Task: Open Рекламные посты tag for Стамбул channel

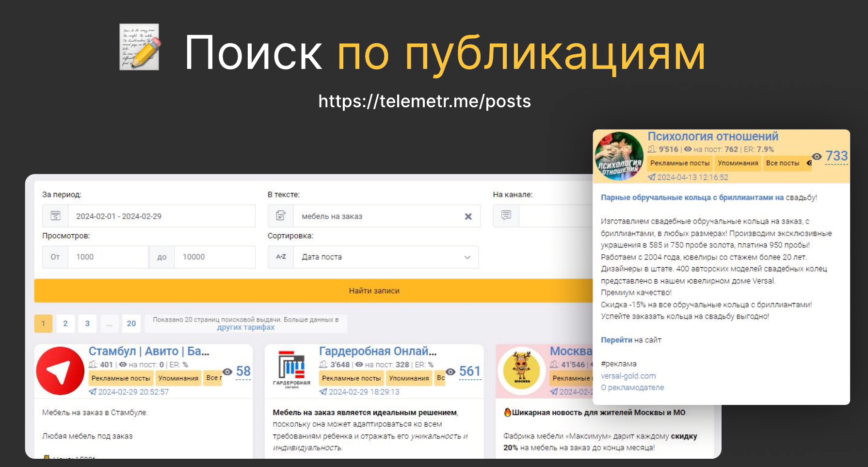Action: click(x=121, y=378)
